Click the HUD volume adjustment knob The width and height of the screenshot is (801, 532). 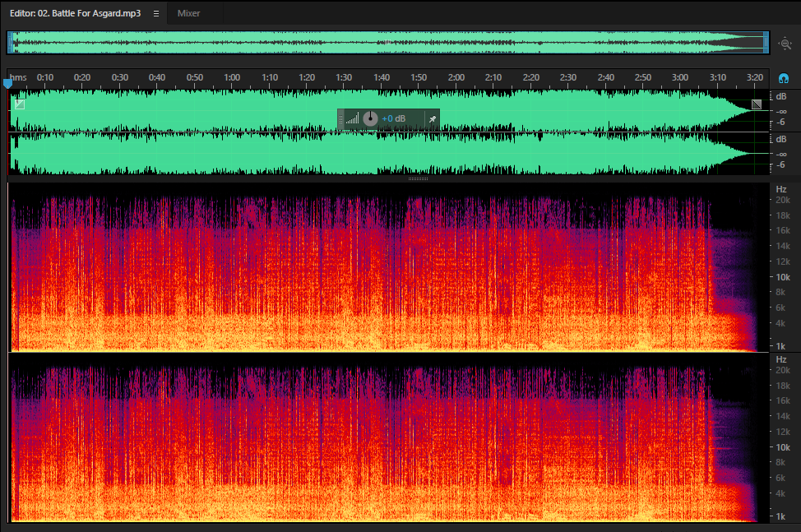[370, 118]
